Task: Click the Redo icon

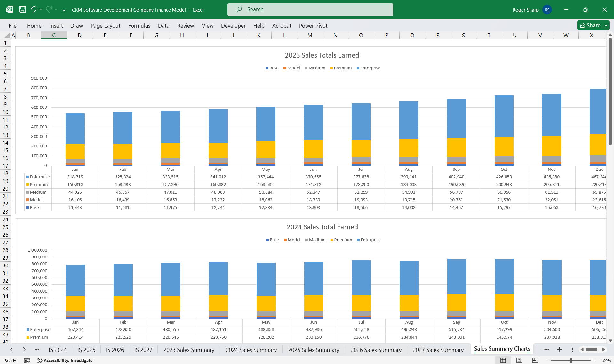Action: pyautogui.click(x=49, y=9)
